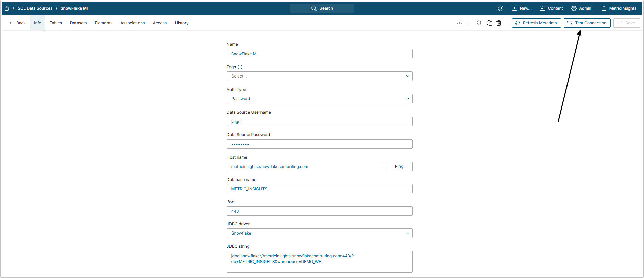644x278 pixels.
Task: Open the Admin gear menu
Action: (581, 8)
